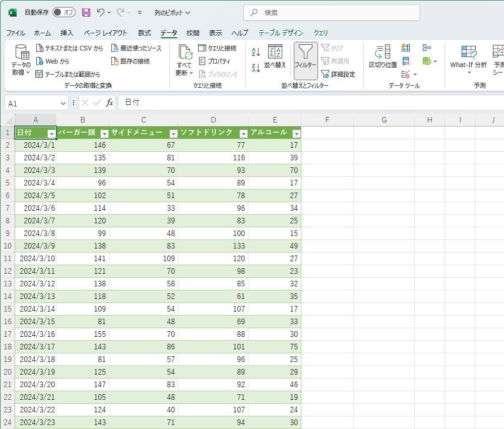The height and width of the screenshot is (429, 504).
Task: Open the アルコール column filter dropdown
Action: pos(296,134)
